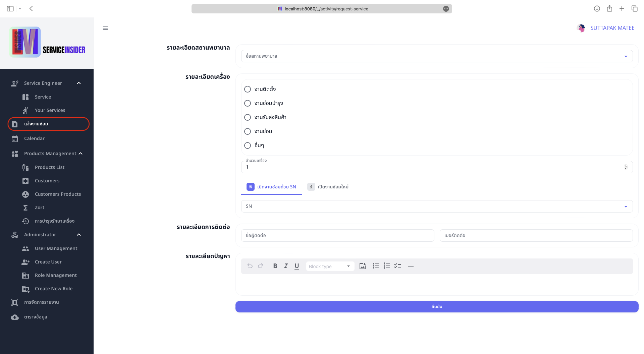This screenshot has width=644, height=354.
Task: Increase จำนวนเครื่อง using the stepper
Action: point(626,165)
